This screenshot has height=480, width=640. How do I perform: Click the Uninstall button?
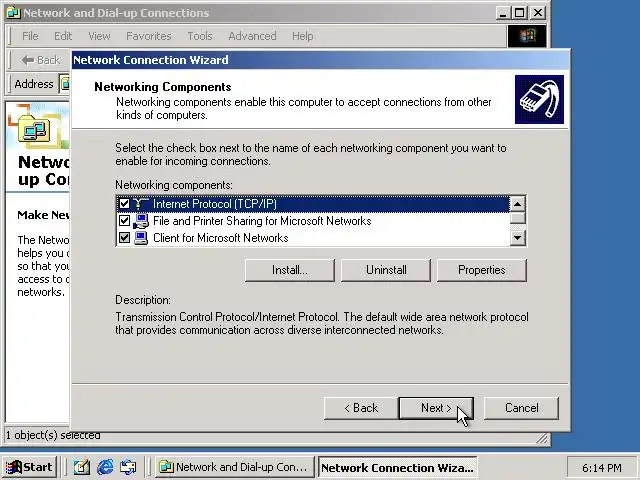(386, 270)
